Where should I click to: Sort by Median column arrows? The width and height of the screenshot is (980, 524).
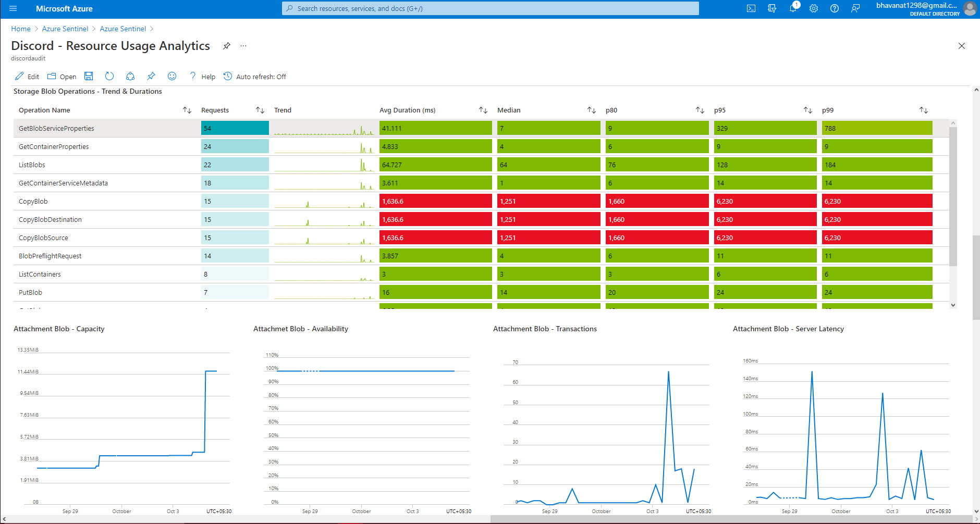(x=592, y=110)
